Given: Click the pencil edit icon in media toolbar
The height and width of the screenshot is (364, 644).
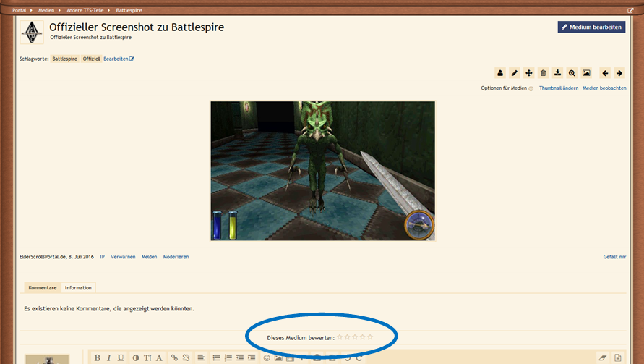Looking at the screenshot, I should [514, 73].
